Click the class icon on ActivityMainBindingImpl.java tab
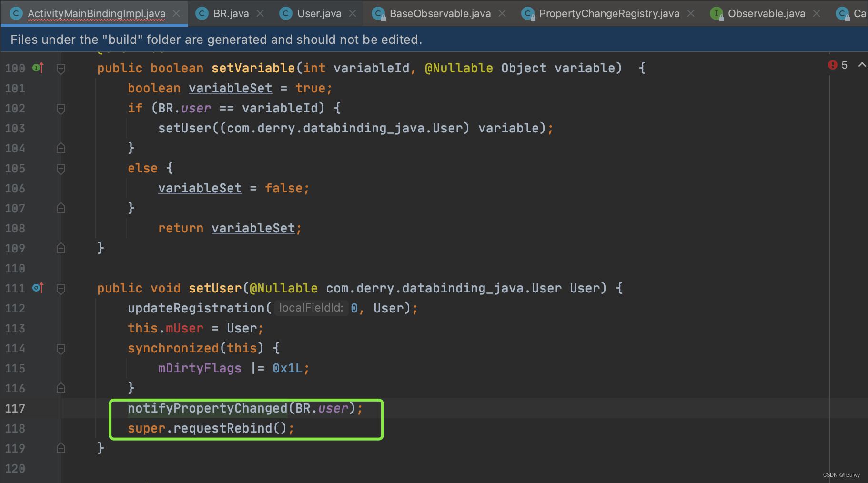The width and height of the screenshot is (868, 483). [16, 13]
